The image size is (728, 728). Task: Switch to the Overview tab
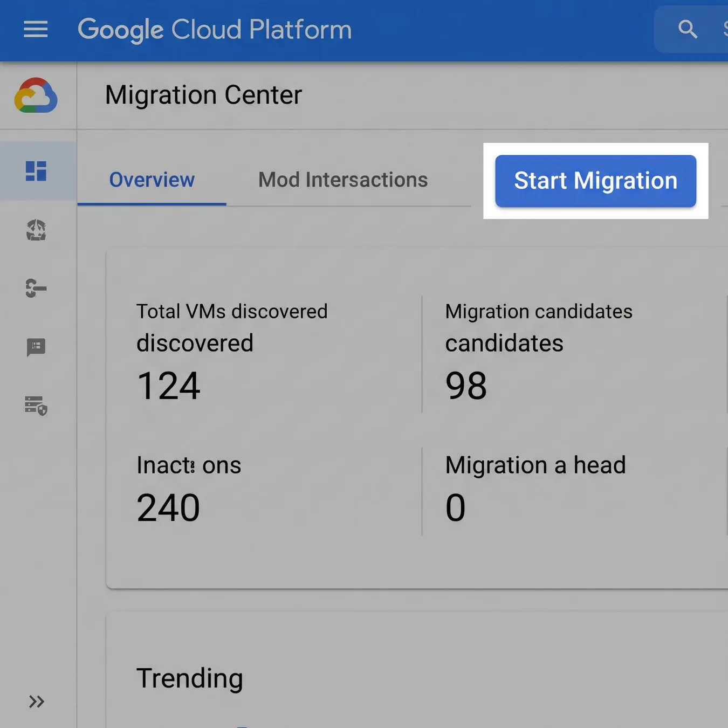pos(152,180)
